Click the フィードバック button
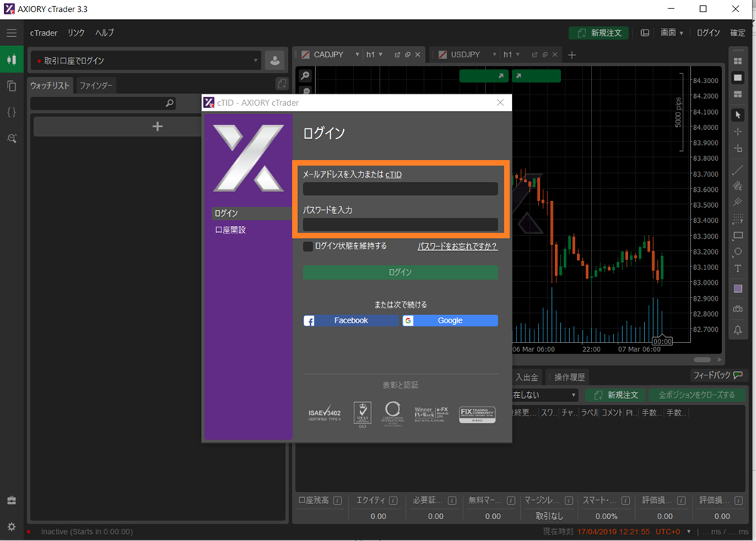 pyautogui.click(x=717, y=376)
